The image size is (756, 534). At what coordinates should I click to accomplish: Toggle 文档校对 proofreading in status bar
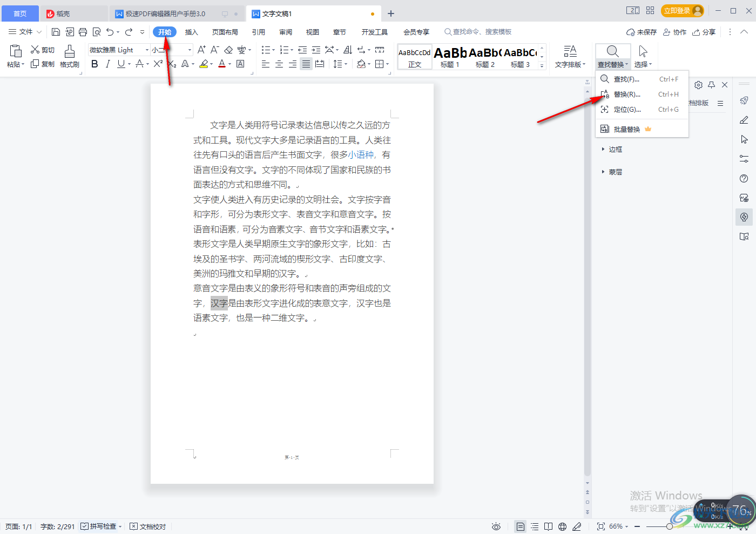click(147, 526)
